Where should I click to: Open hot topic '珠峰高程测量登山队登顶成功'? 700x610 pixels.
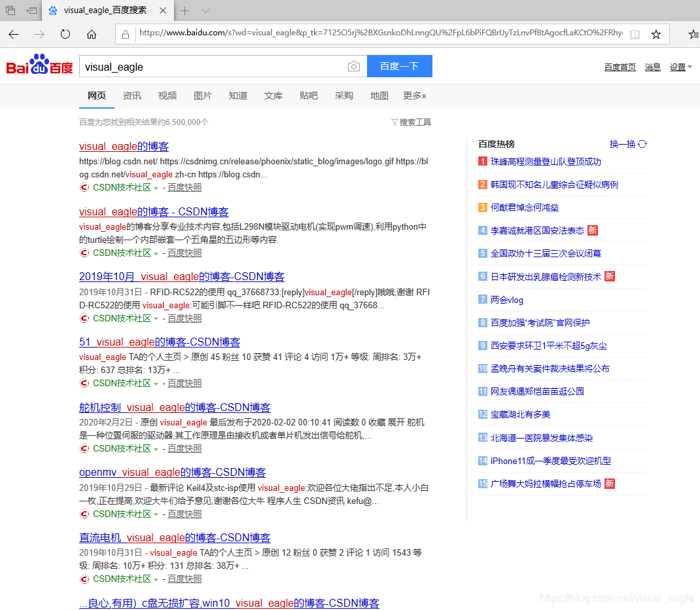[x=546, y=162]
